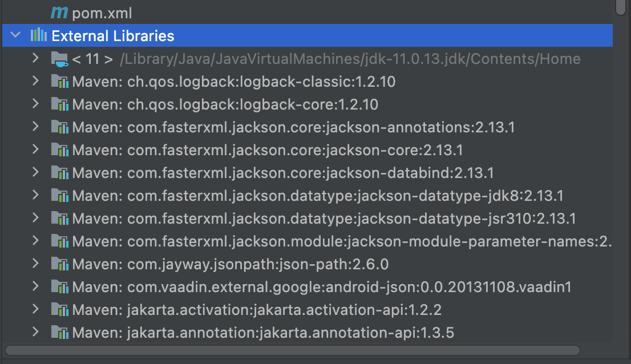Select Maven: jackson-annotations:2.13.1 entry
The image size is (631, 364).
[x=294, y=127]
